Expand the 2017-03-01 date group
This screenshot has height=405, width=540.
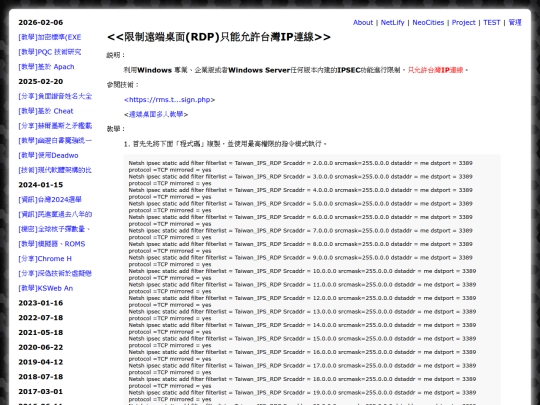pyautogui.click(x=41, y=392)
